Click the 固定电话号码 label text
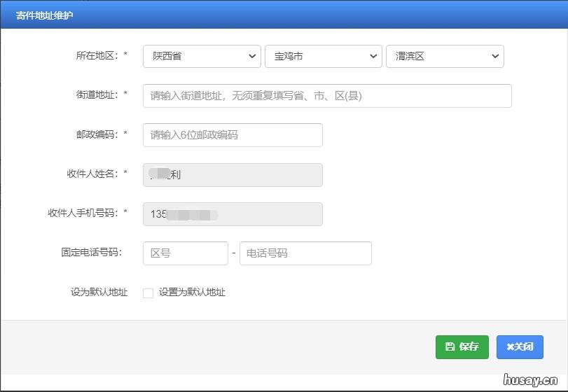 click(92, 252)
